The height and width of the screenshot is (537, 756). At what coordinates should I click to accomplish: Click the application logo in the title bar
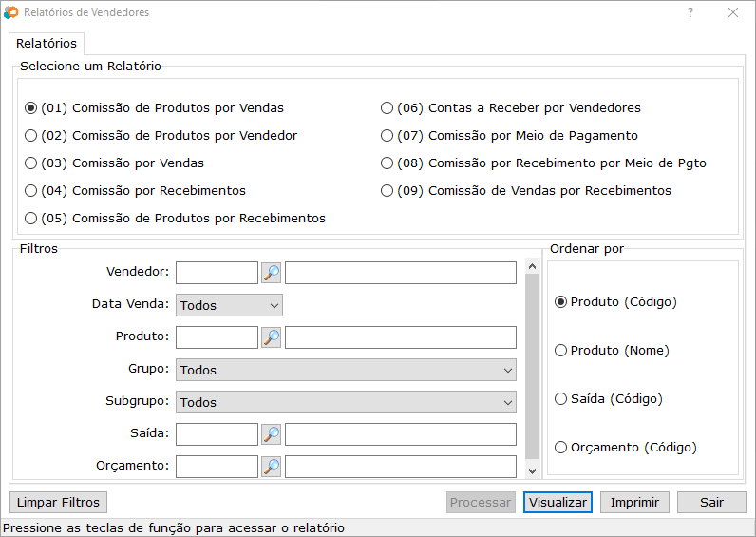tap(11, 12)
